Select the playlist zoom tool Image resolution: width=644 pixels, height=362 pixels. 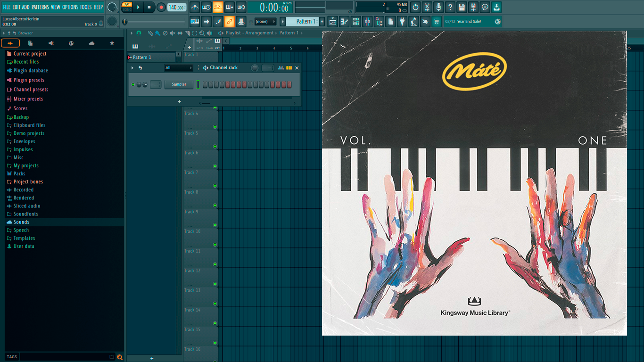[202, 33]
